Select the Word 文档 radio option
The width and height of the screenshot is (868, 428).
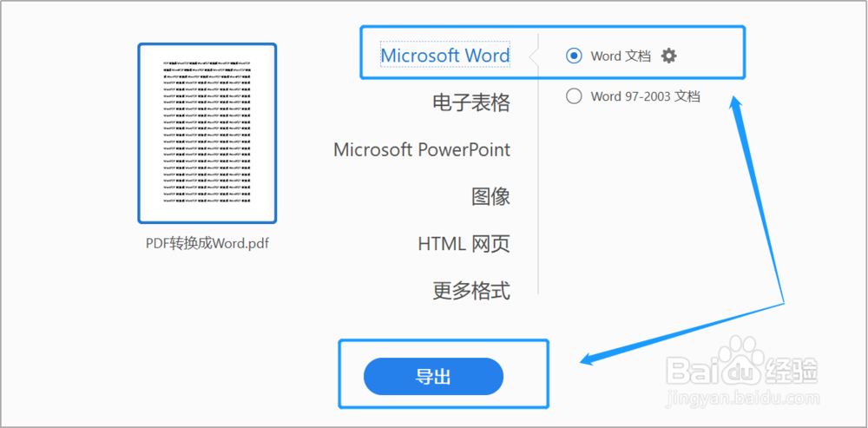coord(574,56)
